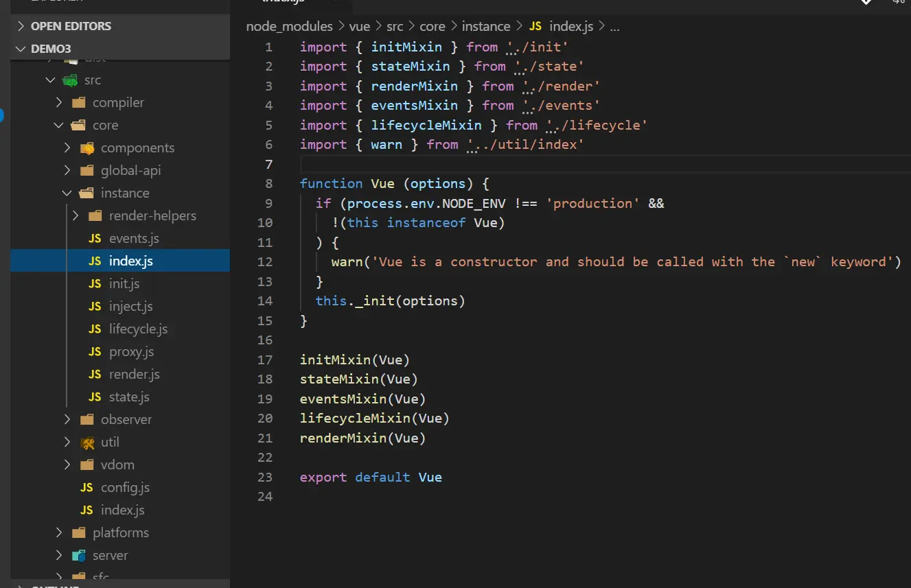Collapse the core folder chevron

[x=59, y=126]
